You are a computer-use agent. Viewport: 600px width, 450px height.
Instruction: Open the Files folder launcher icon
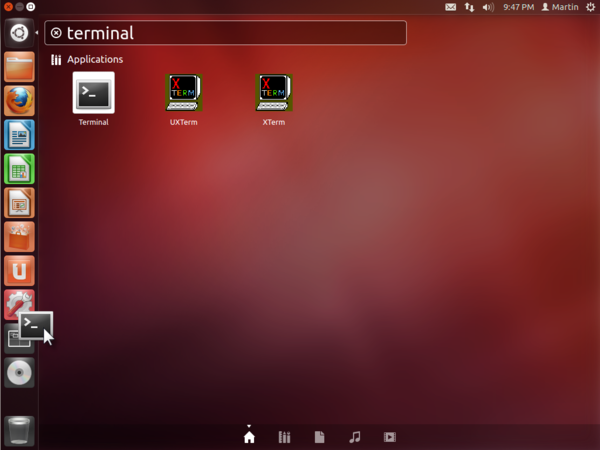(19, 67)
